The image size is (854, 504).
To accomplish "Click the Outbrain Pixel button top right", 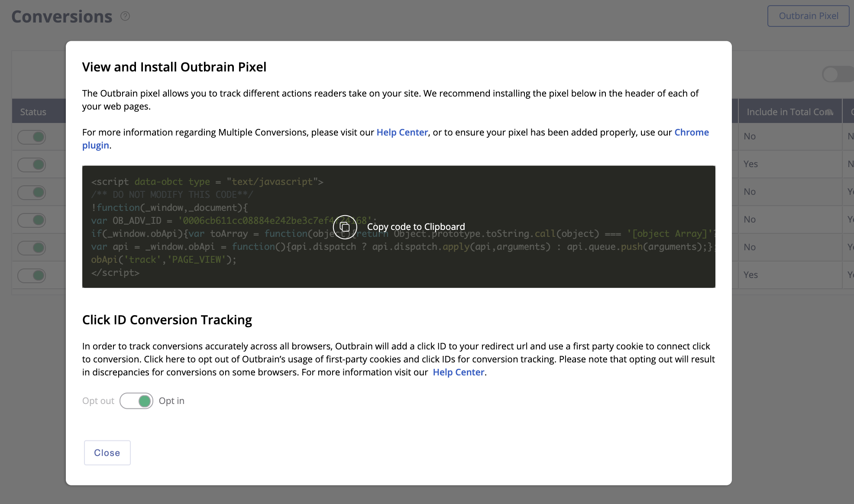I will click(809, 16).
